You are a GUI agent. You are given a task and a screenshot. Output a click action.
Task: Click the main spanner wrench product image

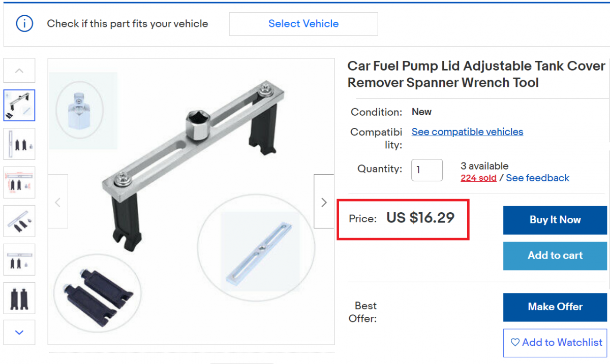click(x=191, y=202)
